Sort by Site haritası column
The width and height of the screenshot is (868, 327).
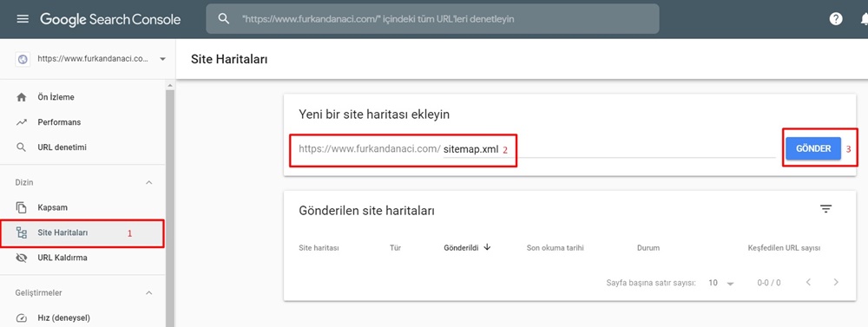tap(319, 248)
